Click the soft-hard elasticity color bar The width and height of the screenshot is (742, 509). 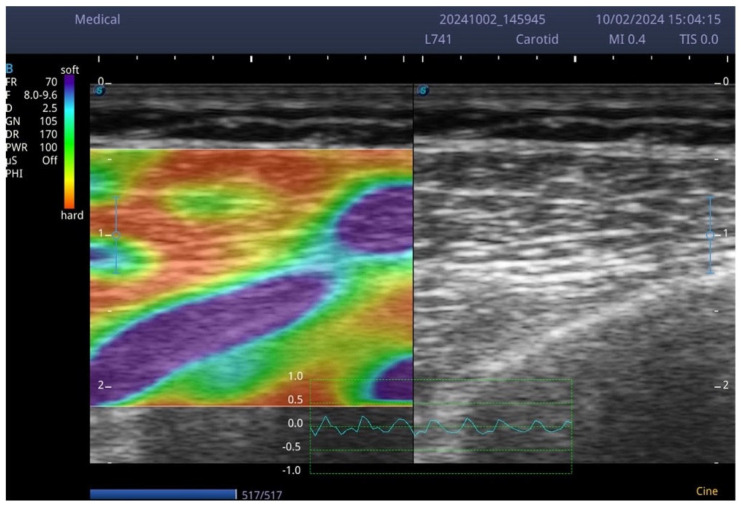pyautogui.click(x=69, y=142)
